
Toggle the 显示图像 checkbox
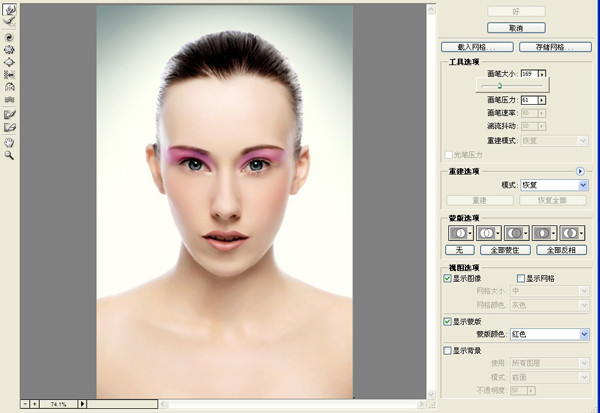tap(447, 279)
